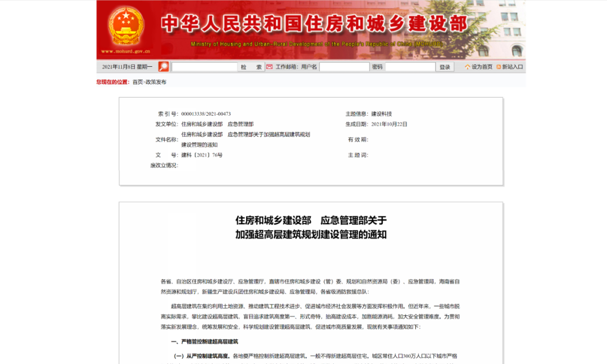Click the site banner Chinese ministry title
Screen dimensions: 607x364
(x=314, y=24)
